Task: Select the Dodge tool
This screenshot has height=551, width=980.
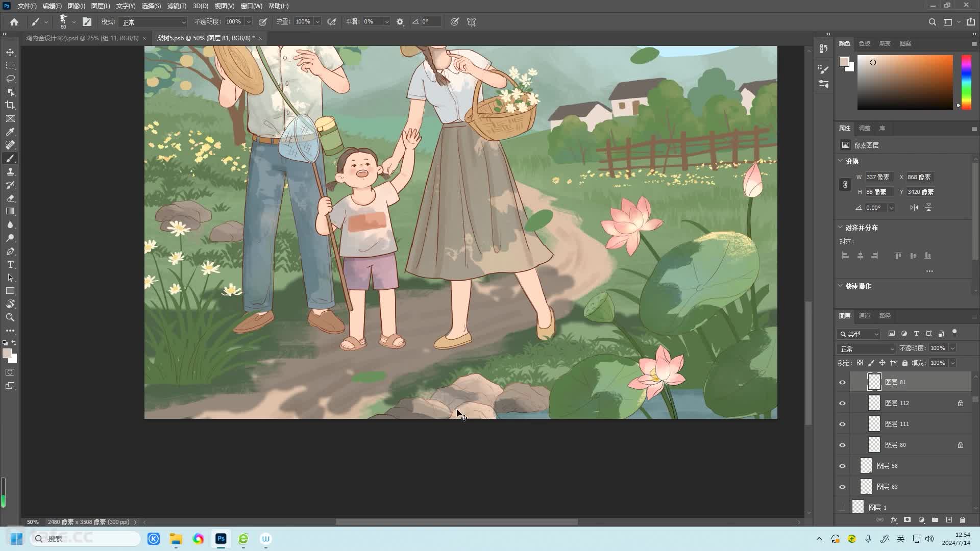Action: click(10, 238)
